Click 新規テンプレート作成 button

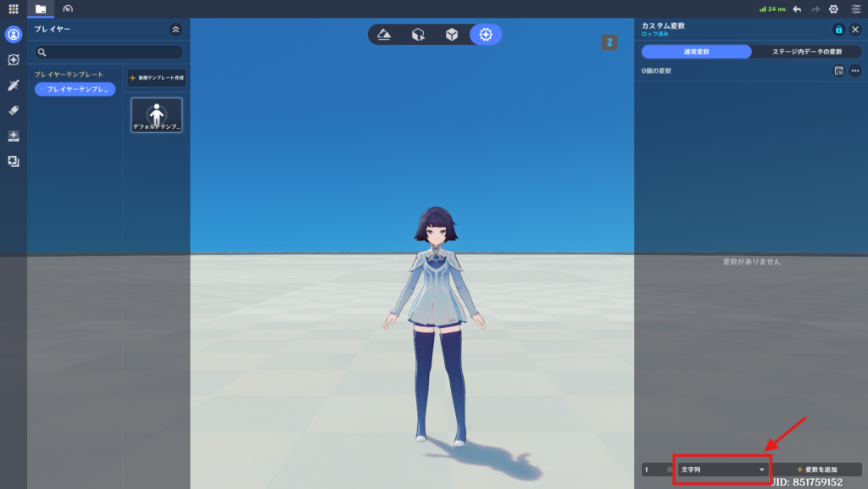click(x=157, y=77)
